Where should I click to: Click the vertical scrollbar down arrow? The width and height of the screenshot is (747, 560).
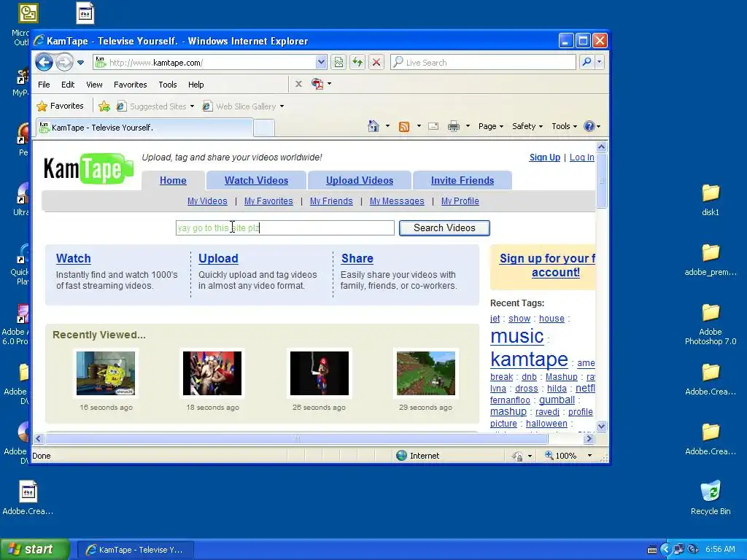point(601,426)
